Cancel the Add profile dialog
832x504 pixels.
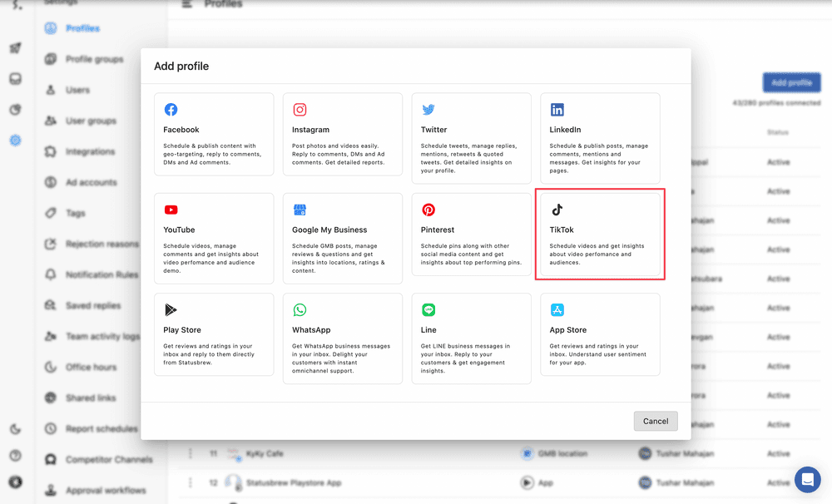[x=656, y=421]
